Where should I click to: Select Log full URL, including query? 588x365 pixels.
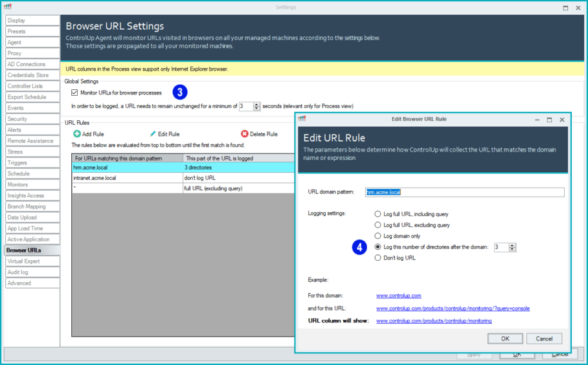[x=378, y=214]
